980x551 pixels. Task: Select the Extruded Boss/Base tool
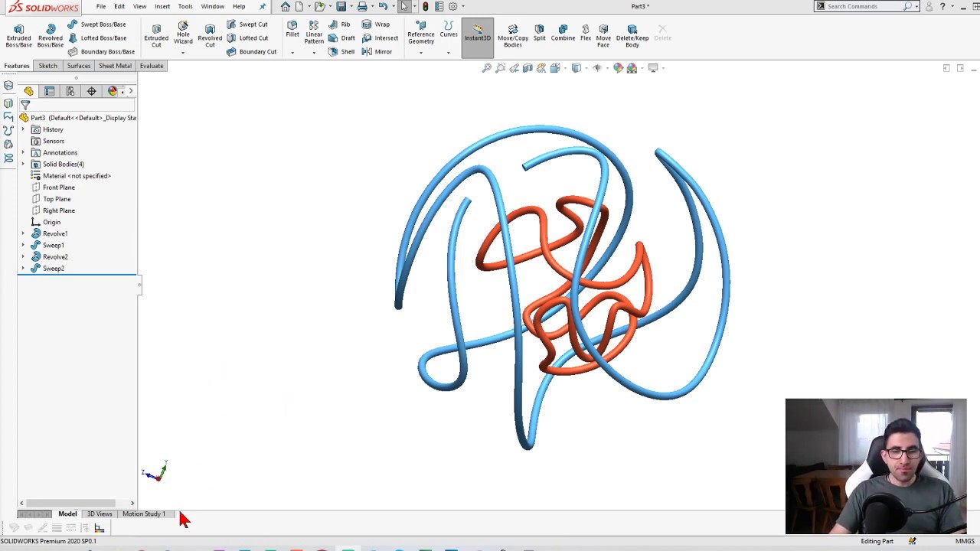click(x=18, y=35)
